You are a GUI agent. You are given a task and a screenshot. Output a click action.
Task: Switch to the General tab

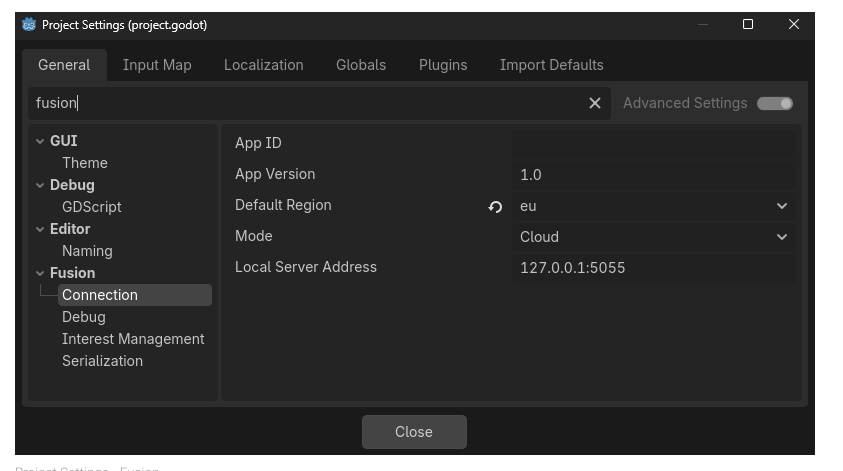[64, 65]
